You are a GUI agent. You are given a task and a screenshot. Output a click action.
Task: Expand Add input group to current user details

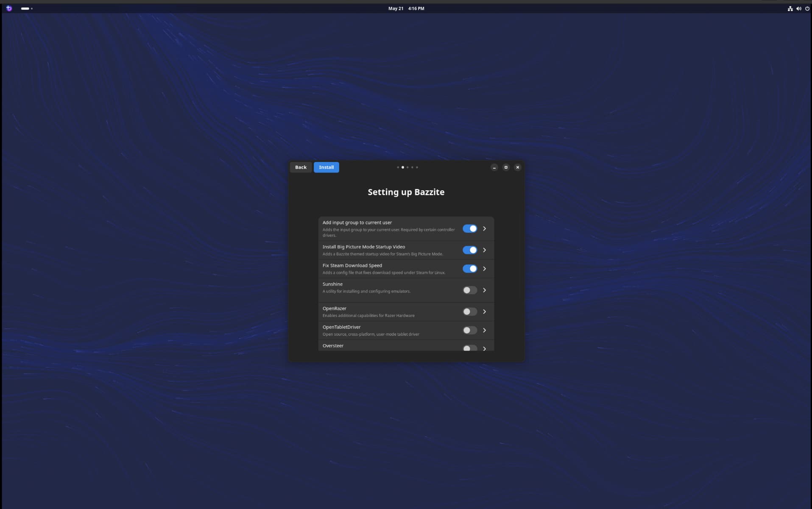click(484, 228)
